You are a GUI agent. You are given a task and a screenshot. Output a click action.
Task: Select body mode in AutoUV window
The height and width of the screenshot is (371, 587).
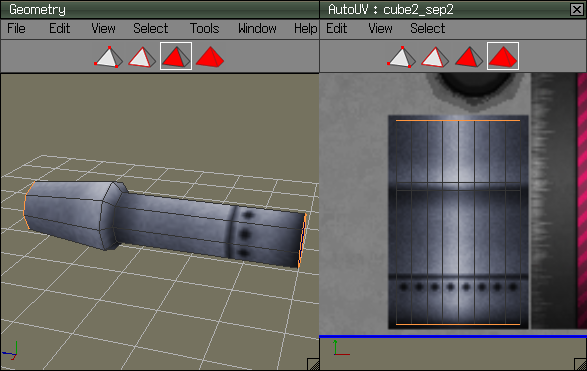pyautogui.click(x=503, y=56)
